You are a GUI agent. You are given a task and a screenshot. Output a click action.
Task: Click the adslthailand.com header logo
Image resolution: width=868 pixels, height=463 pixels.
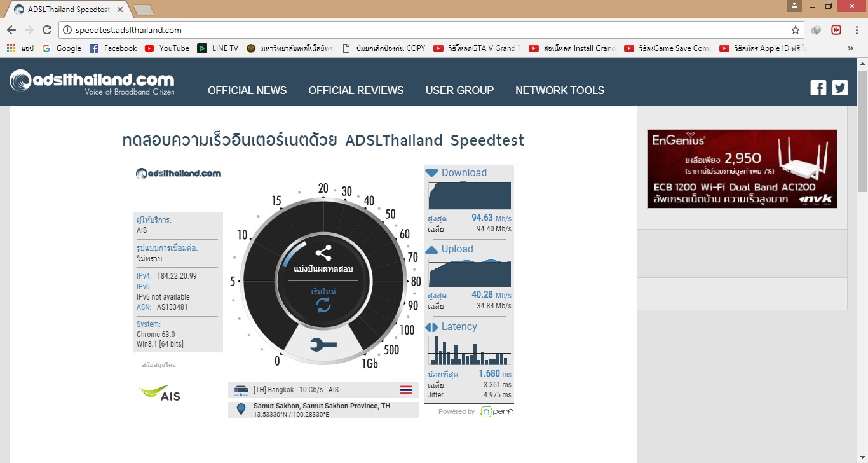(x=92, y=83)
